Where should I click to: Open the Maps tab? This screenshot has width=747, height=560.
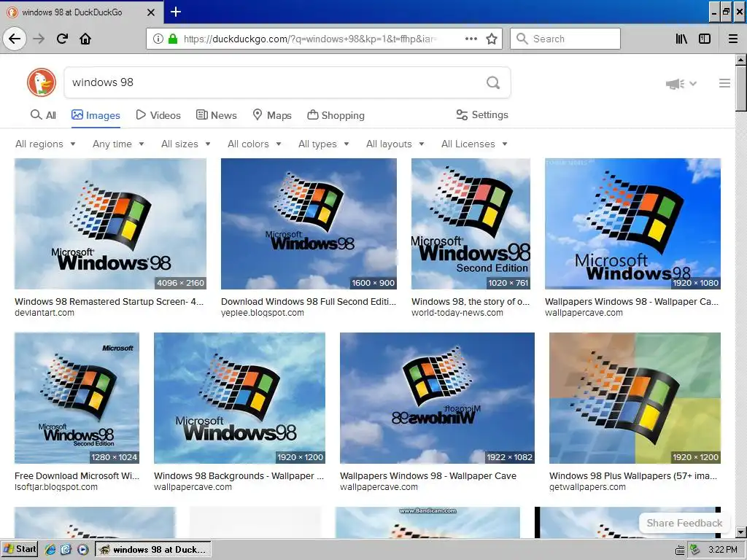point(272,115)
